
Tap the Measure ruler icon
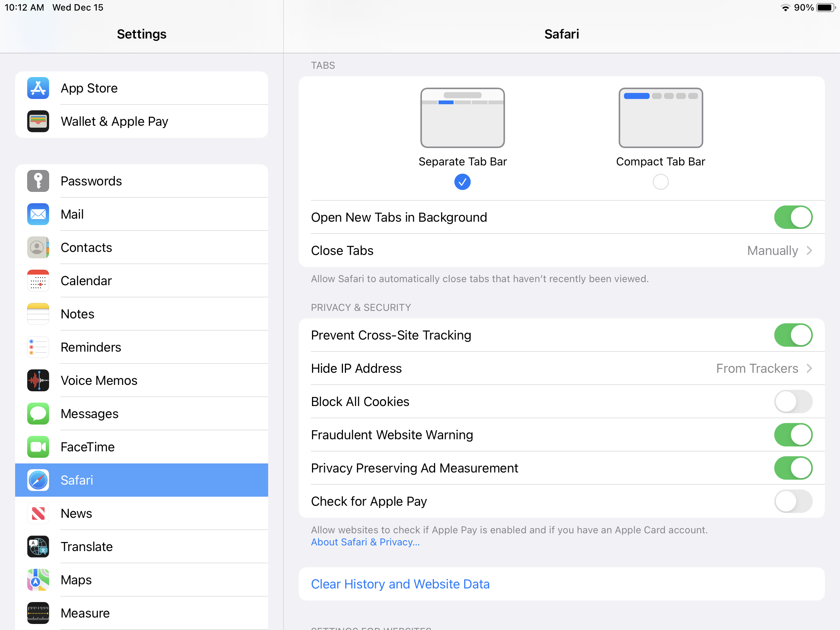click(38, 613)
